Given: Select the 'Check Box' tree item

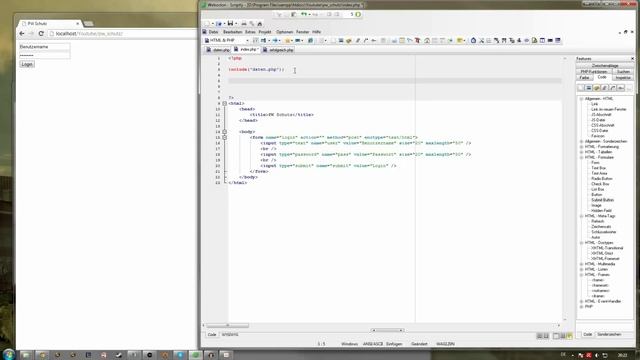Looking at the screenshot, I should [x=600, y=184].
